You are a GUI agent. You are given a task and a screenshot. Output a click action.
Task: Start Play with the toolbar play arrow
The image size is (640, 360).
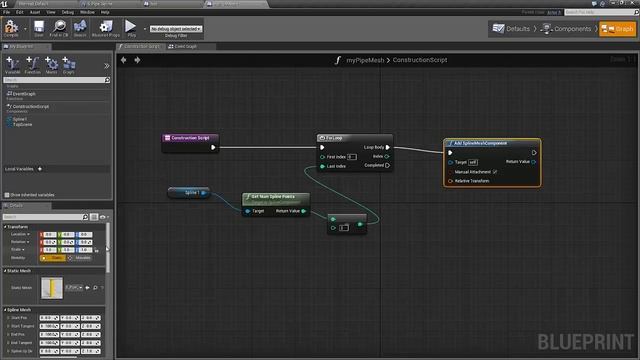tap(131, 28)
